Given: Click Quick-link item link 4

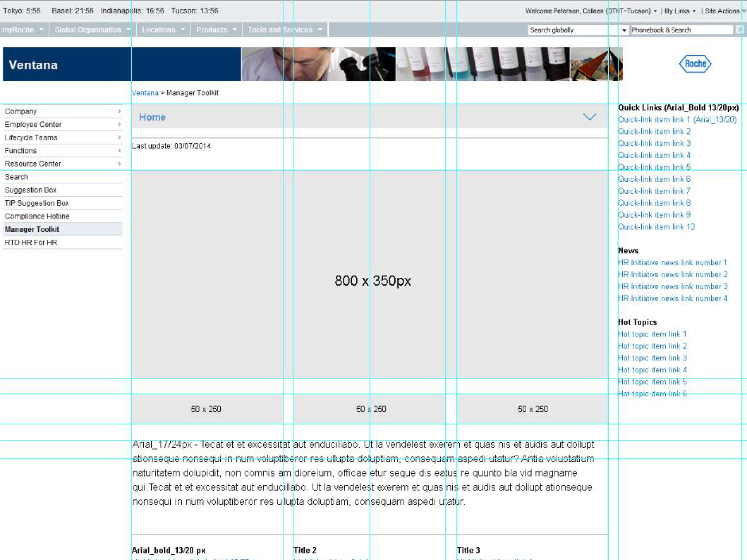Looking at the screenshot, I should [x=654, y=155].
